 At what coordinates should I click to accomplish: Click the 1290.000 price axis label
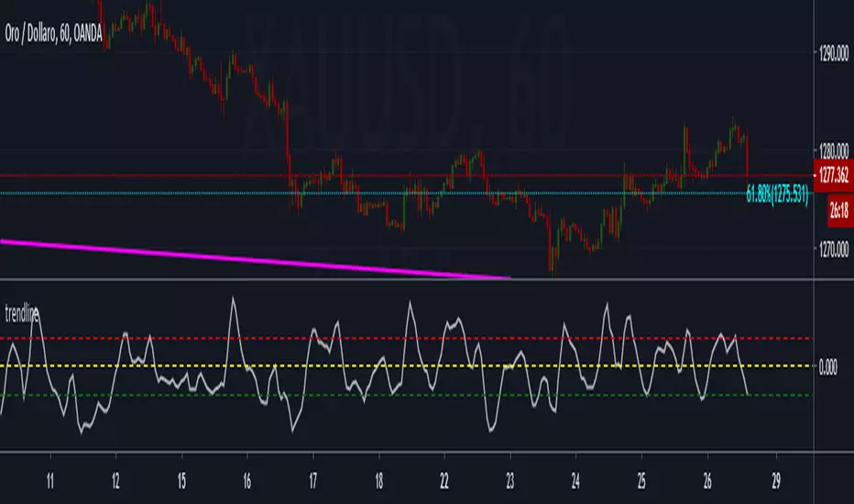point(834,53)
